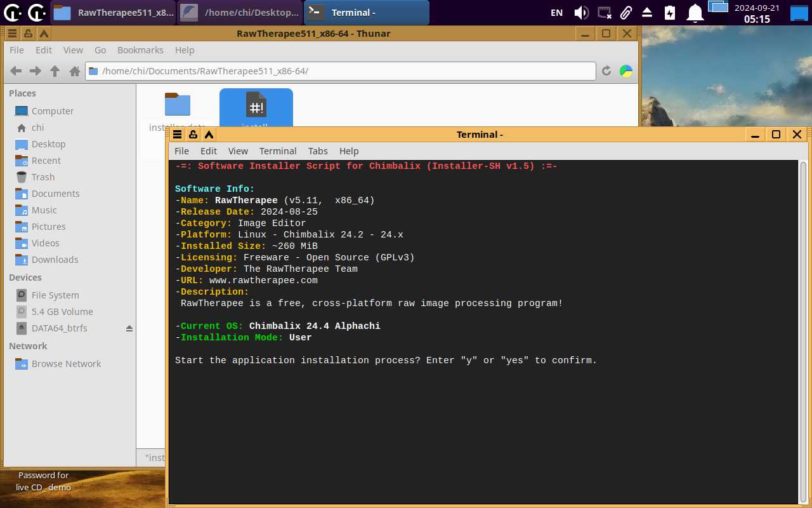Click the eject-media icon in the top panel

(x=647, y=13)
